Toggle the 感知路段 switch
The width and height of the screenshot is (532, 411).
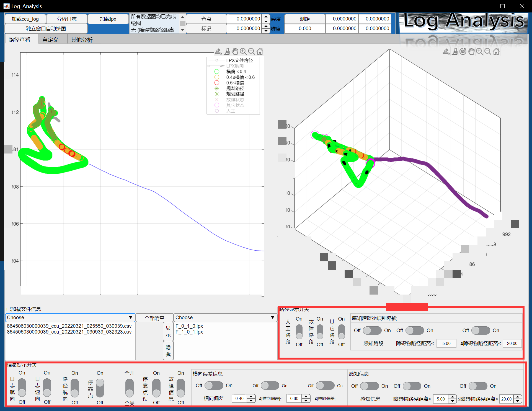(x=372, y=331)
